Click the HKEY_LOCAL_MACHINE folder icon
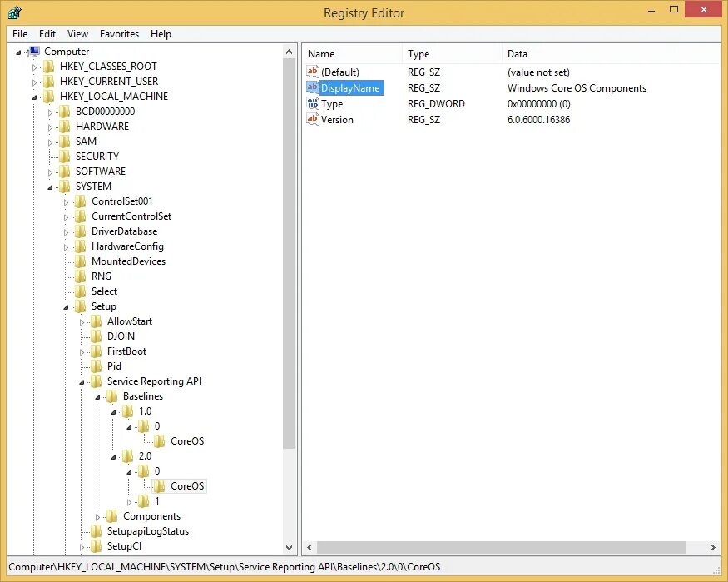 click(x=49, y=97)
